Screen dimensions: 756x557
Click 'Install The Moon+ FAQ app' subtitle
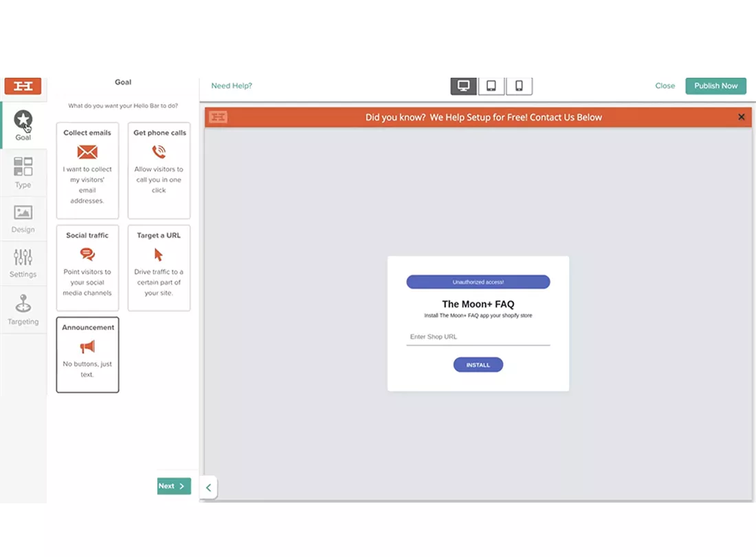[478, 316]
